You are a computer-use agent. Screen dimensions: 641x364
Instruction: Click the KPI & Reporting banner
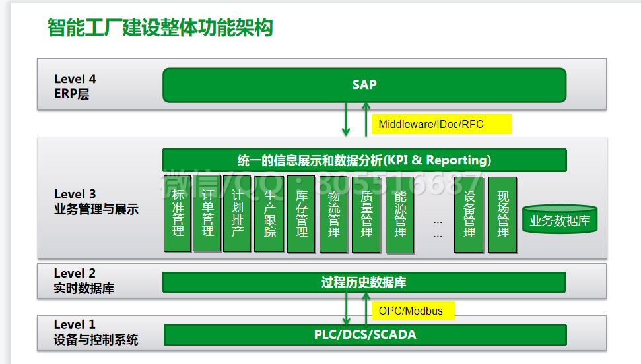(x=364, y=160)
